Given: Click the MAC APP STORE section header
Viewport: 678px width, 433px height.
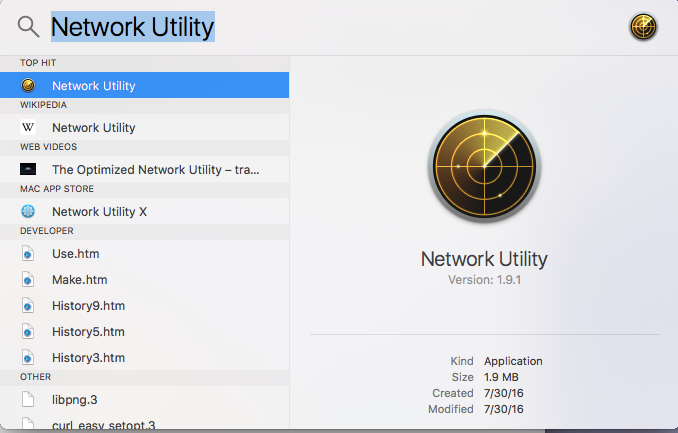Looking at the screenshot, I should click(57, 189).
